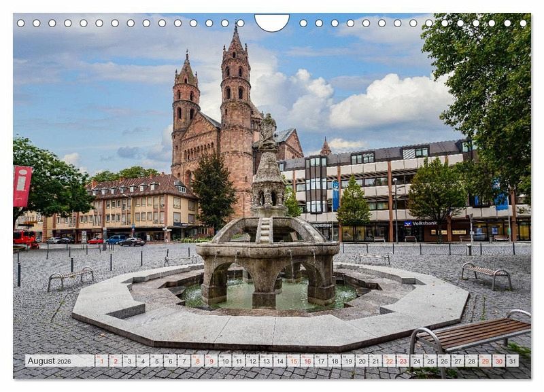Select day 15 in the calendar strip

(x=293, y=361)
